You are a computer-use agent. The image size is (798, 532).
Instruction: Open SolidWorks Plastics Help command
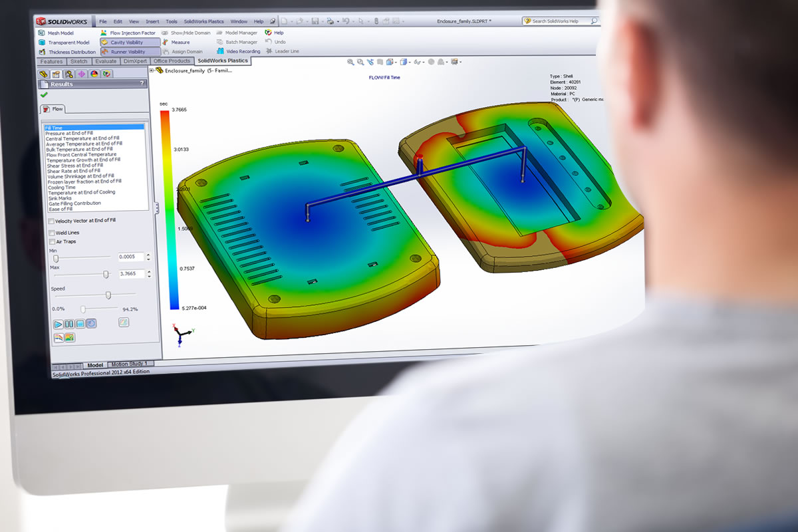(x=274, y=33)
